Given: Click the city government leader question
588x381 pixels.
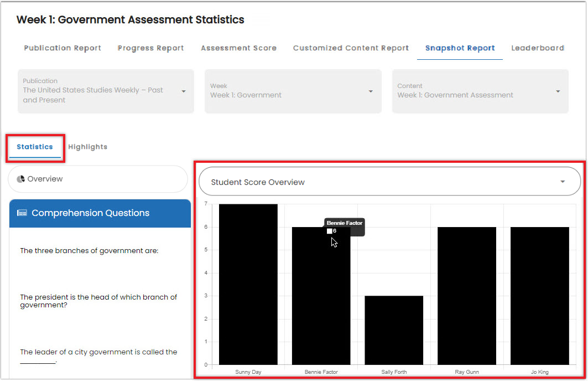Looking at the screenshot, I should (98, 352).
